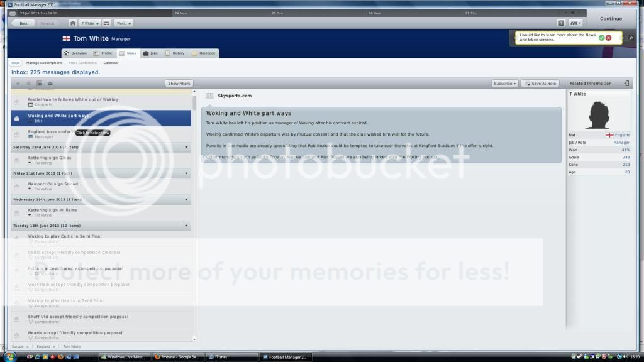The width and height of the screenshot is (644, 362).
Task: Click the envelope icon in the inbox toolbar
Action: click(x=50, y=84)
